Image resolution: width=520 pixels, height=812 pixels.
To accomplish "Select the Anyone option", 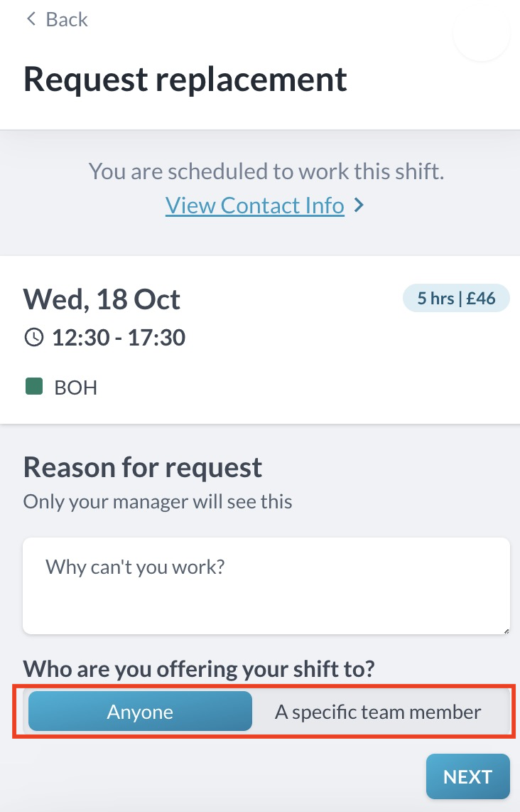I will (x=140, y=712).
